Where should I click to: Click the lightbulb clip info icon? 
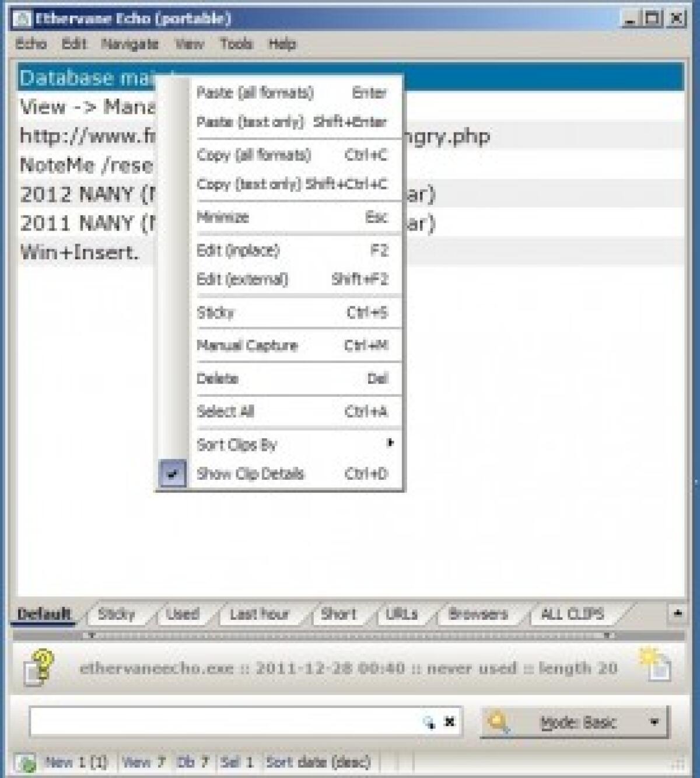pos(40,667)
